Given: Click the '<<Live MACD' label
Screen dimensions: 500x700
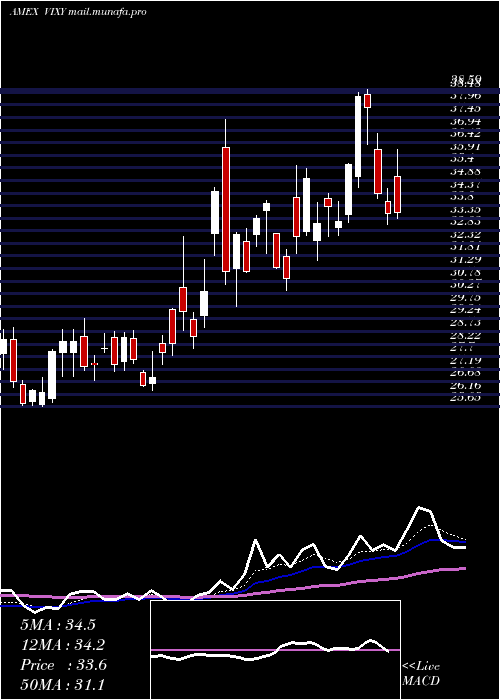Looking at the screenshot, I should point(421,674).
